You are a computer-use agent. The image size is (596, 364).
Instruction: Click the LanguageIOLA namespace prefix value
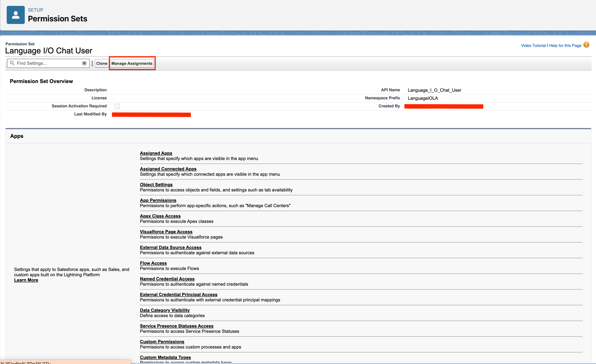423,98
